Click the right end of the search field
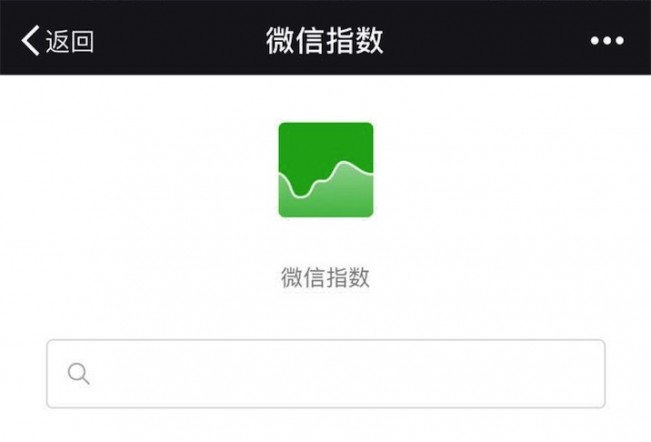The height and width of the screenshot is (442, 651). [581, 374]
